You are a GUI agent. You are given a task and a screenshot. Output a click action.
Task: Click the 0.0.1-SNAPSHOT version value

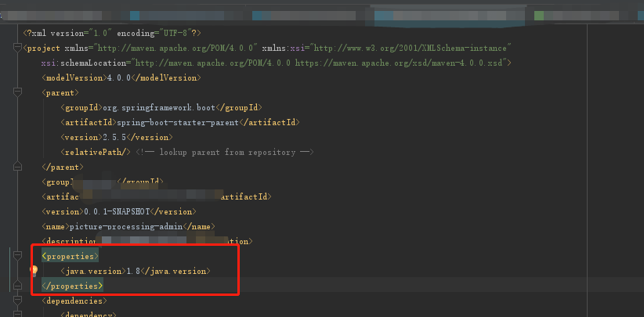(x=117, y=211)
